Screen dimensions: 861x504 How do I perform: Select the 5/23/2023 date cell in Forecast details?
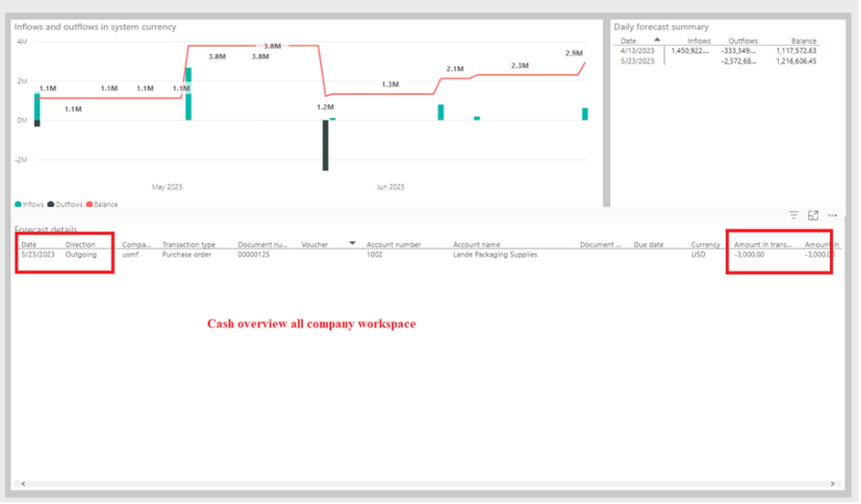(x=38, y=254)
